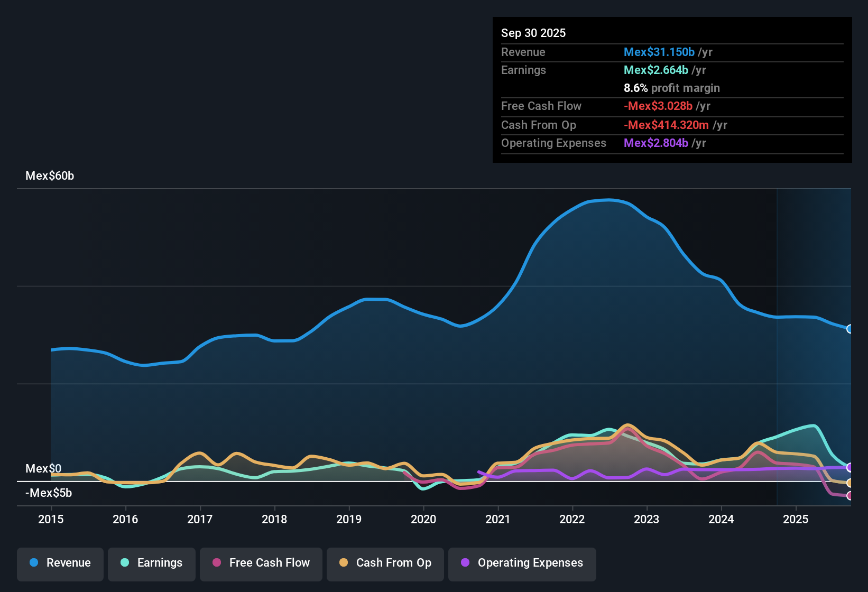Image resolution: width=868 pixels, height=592 pixels.
Task: Toggle the Earnings series off via its legend button
Action: click(x=151, y=563)
